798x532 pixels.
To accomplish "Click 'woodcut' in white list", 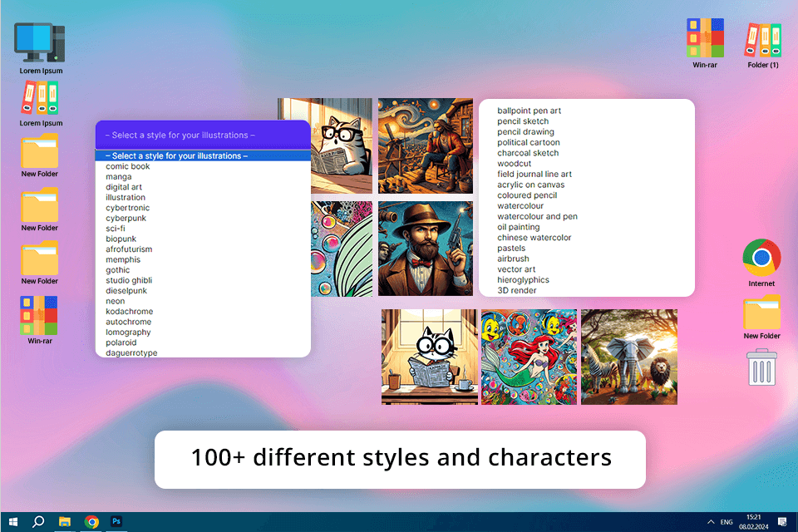I will (x=514, y=164).
